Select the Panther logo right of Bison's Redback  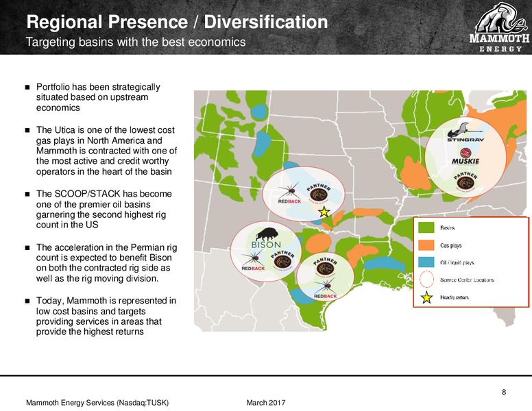[282, 261]
